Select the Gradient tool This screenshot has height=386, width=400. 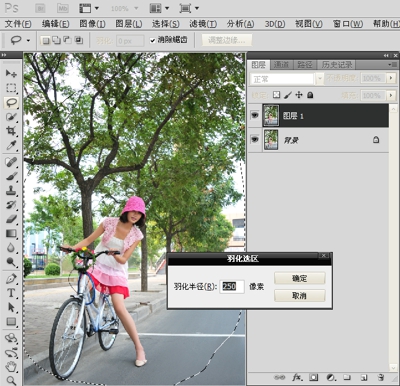(11, 233)
